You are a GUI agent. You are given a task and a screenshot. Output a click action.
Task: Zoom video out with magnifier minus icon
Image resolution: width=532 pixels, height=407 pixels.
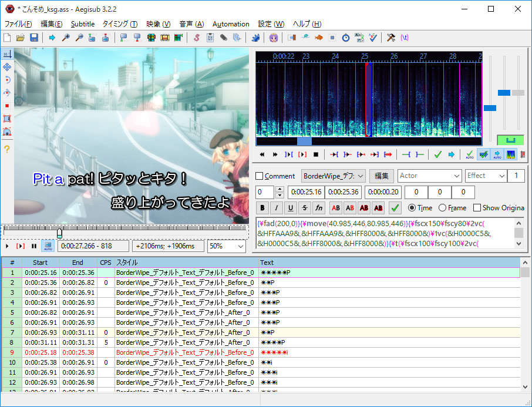(x=79, y=38)
